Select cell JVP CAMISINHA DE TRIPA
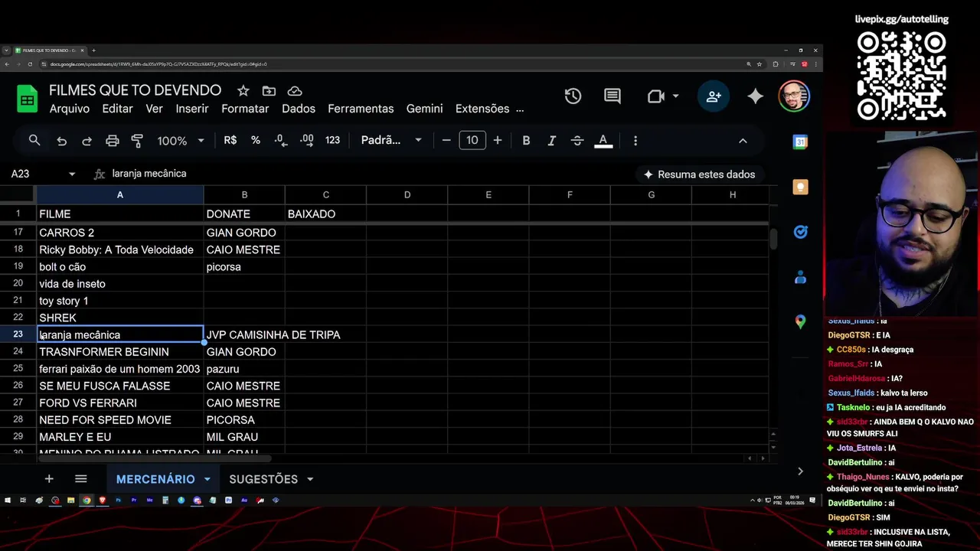This screenshot has height=551, width=980. pyautogui.click(x=244, y=334)
